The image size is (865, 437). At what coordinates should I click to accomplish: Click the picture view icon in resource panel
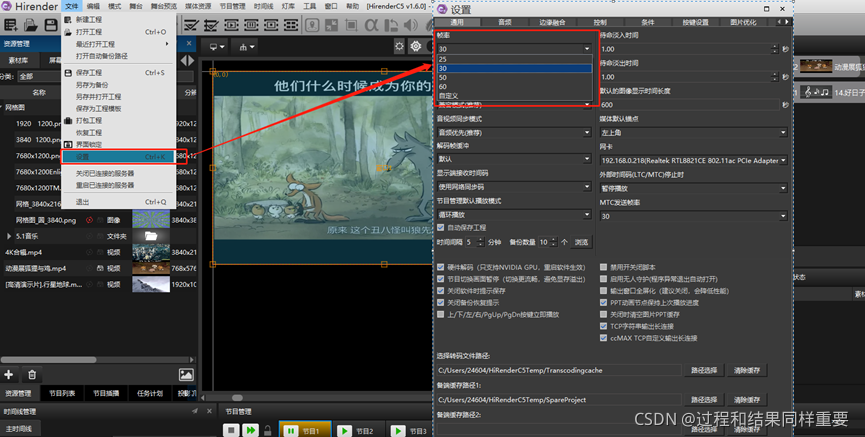(186, 375)
